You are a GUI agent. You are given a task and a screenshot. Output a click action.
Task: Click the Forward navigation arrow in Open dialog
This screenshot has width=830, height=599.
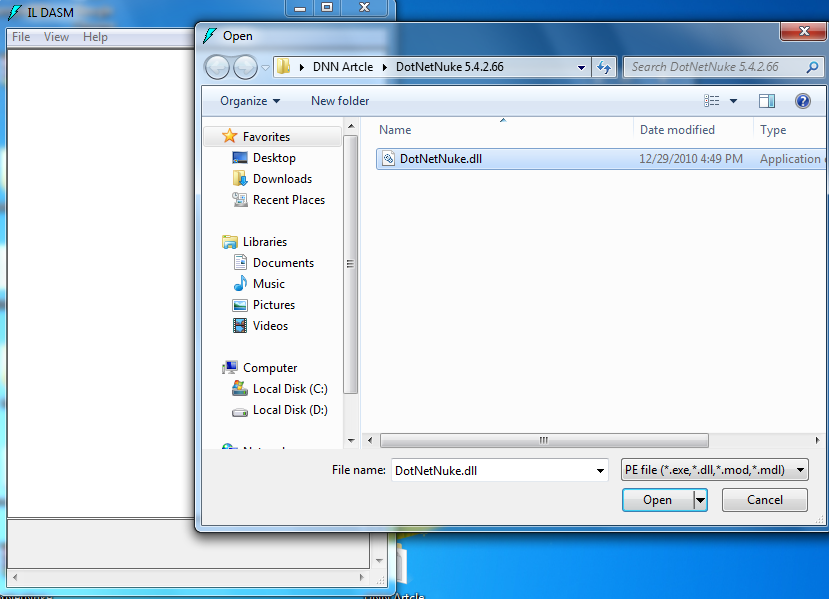(x=245, y=67)
